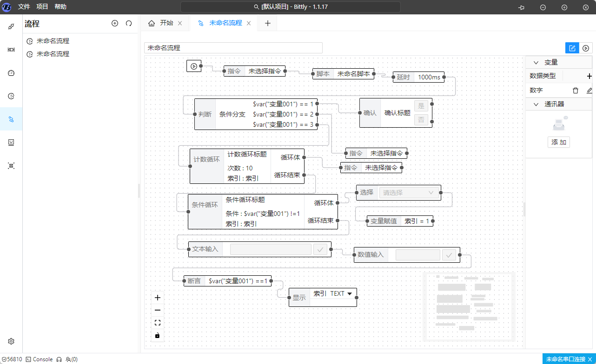The width and height of the screenshot is (596, 364).
Task: Edit the 数字 variable
Action: point(589,91)
